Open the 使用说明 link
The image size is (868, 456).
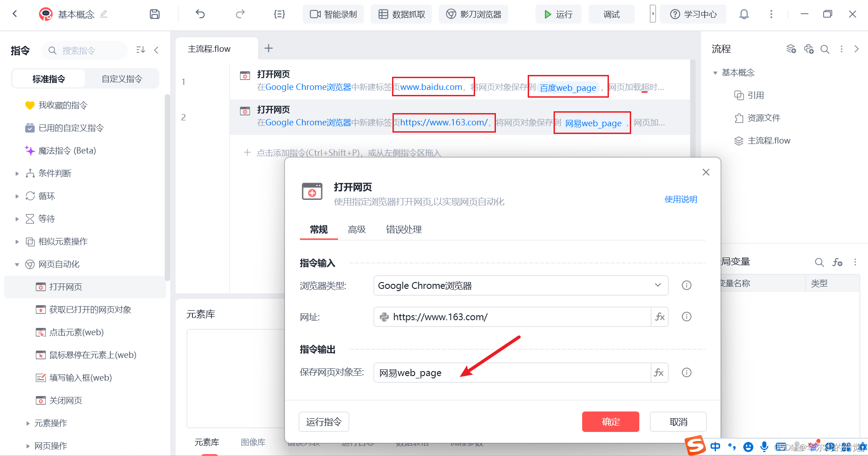(681, 199)
